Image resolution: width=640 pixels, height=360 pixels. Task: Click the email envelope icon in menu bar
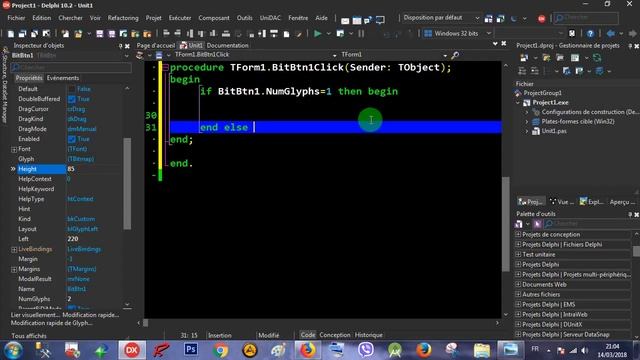[345, 20]
